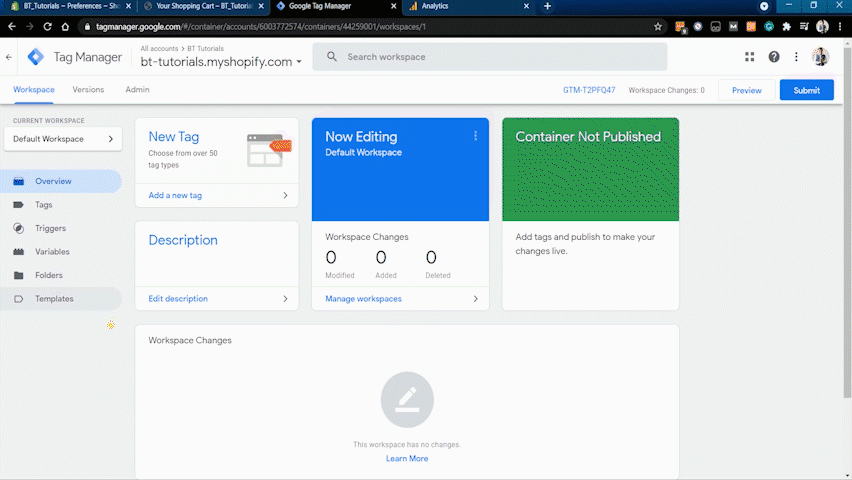
Task: Click the Folders sidebar icon
Action: 18,275
